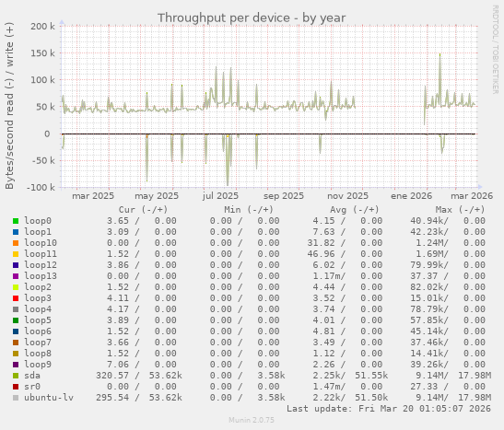Click the loop3 red legend swatch
Image resolution: width=504 pixels, height=430 pixels.
pyautogui.click(x=16, y=298)
